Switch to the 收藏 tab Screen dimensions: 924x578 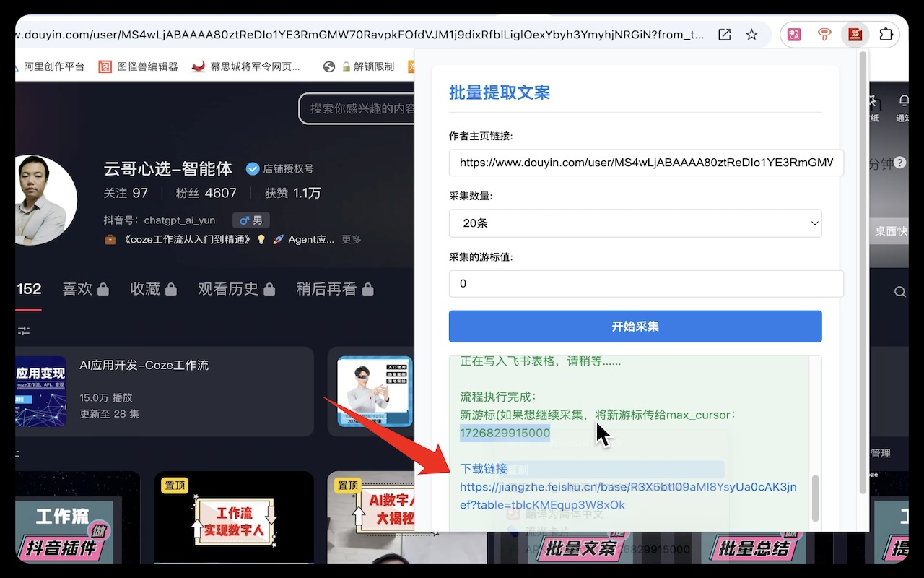click(145, 288)
